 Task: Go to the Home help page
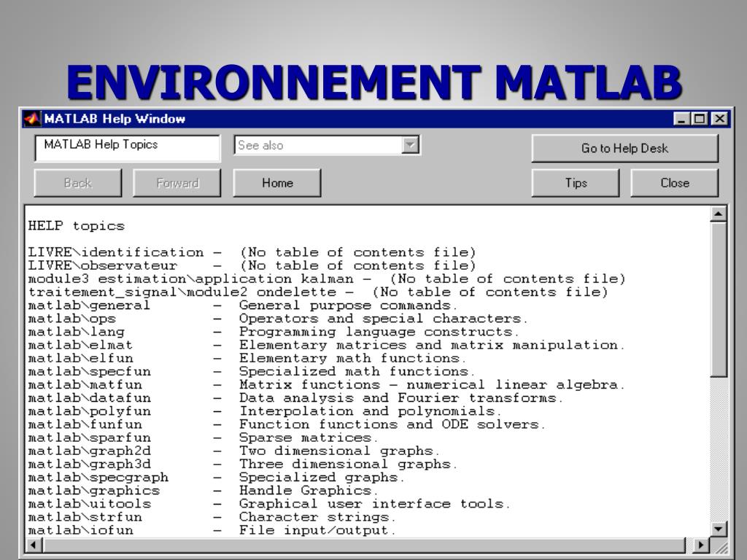coord(277,183)
